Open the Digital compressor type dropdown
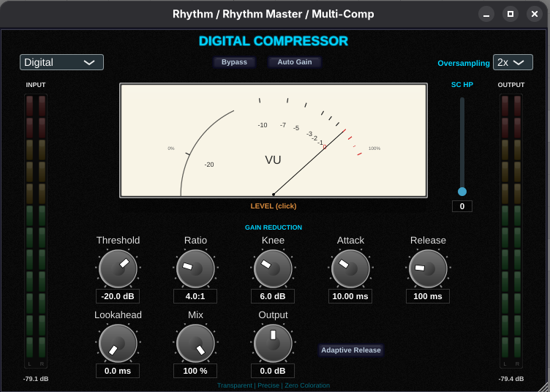The image size is (550, 392). click(x=61, y=62)
